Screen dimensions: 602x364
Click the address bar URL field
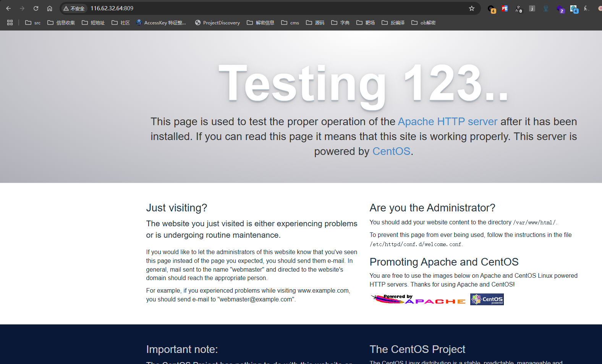(267, 8)
